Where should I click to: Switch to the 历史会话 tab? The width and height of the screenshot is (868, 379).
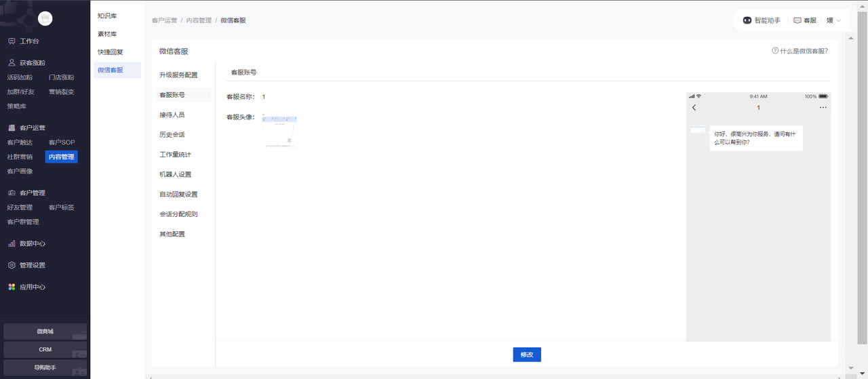pyautogui.click(x=172, y=134)
